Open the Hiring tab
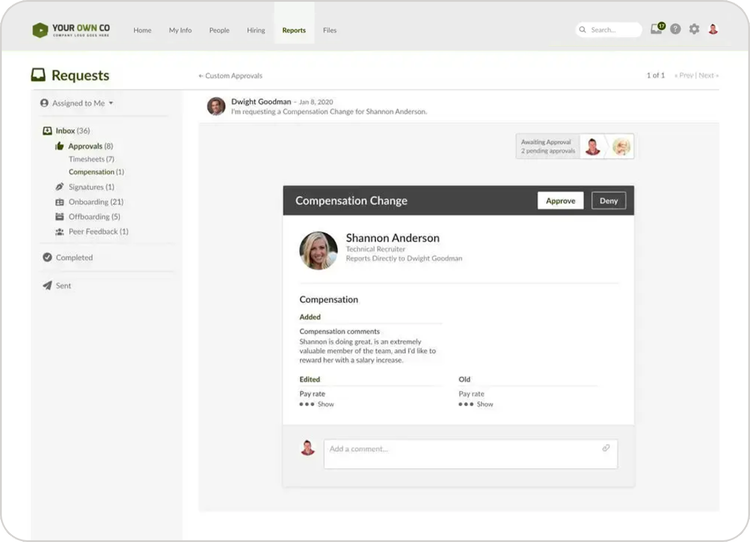Image resolution: width=750 pixels, height=542 pixels. coord(256,30)
